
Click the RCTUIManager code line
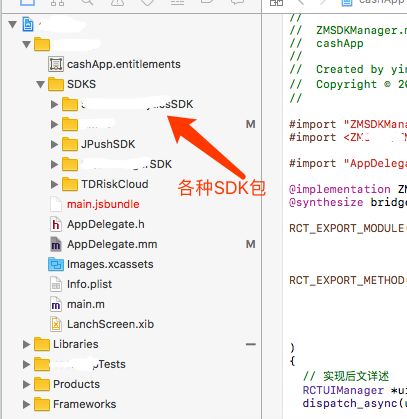pyautogui.click(x=355, y=390)
